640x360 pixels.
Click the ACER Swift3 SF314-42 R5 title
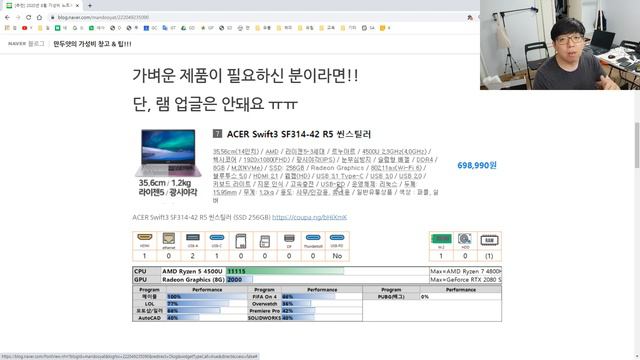[298, 134]
